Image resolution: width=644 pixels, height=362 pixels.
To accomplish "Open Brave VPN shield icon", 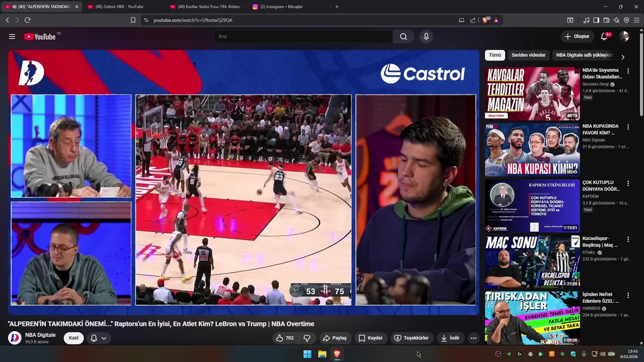I will (626, 20).
